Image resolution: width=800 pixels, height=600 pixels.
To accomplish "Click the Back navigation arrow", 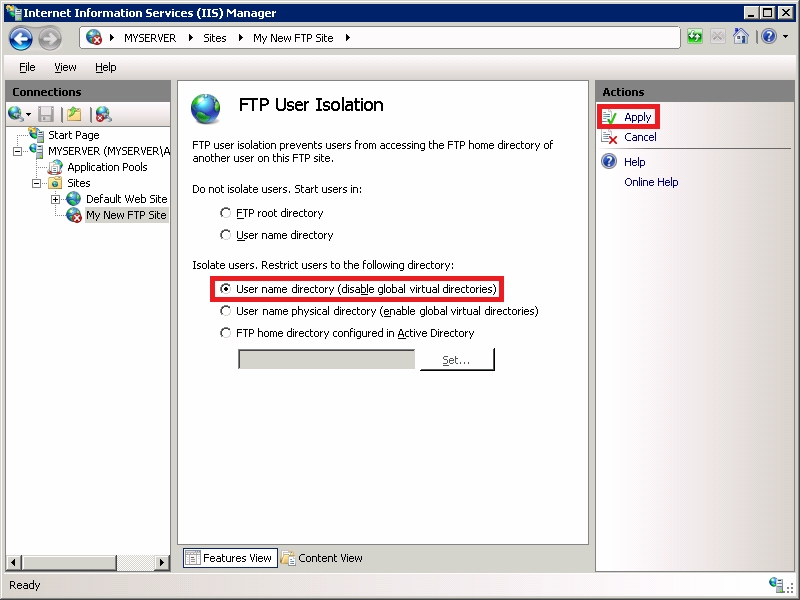I will tap(21, 38).
